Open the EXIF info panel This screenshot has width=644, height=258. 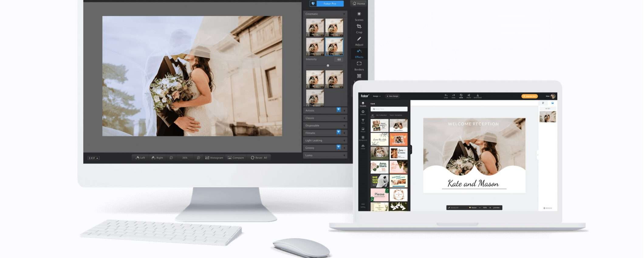click(x=93, y=158)
